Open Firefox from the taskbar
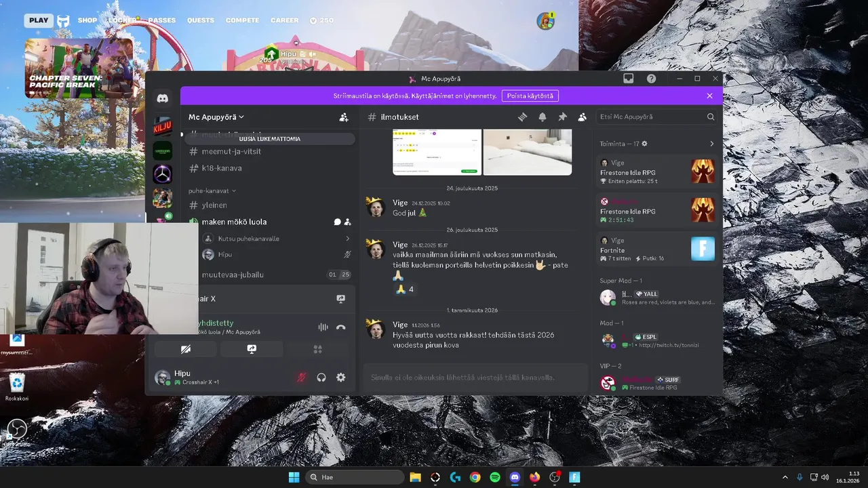This screenshot has width=868, height=488. (534, 477)
